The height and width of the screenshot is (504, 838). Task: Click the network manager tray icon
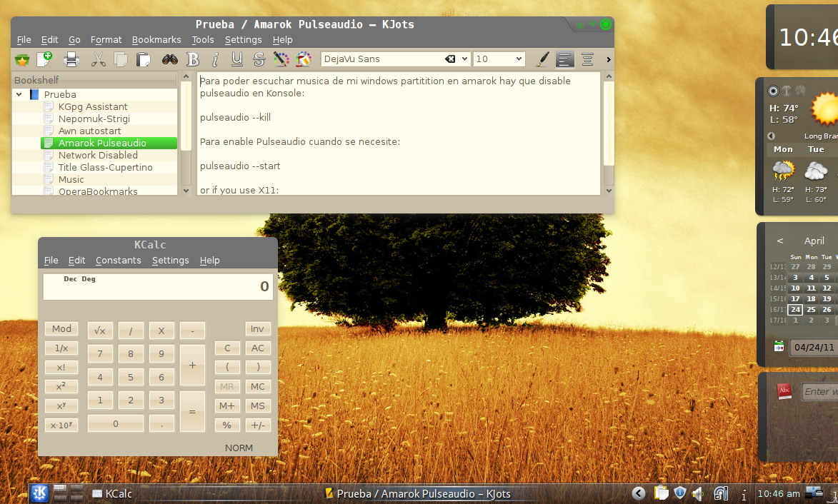(x=721, y=493)
